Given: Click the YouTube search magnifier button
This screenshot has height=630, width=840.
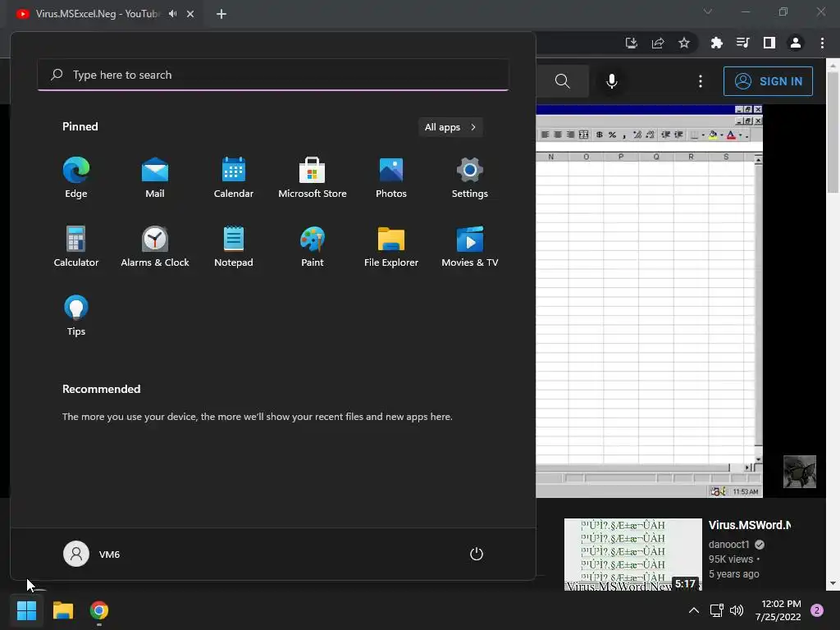Looking at the screenshot, I should [563, 81].
